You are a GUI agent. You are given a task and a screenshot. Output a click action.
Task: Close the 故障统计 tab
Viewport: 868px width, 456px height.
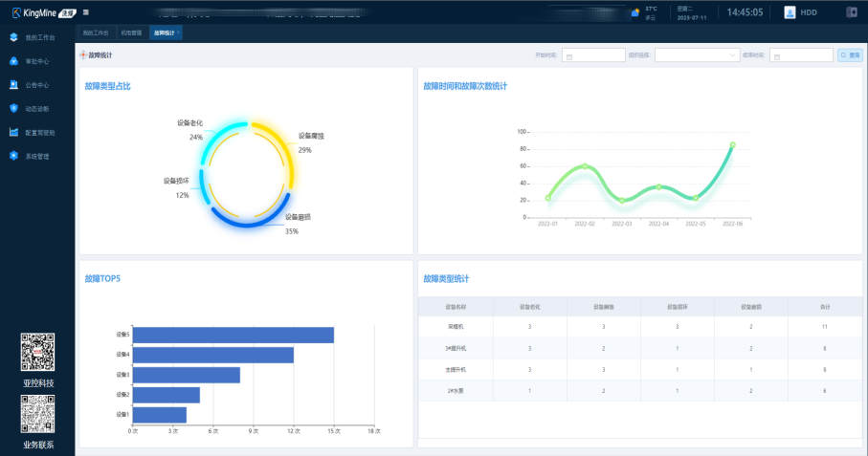[178, 33]
